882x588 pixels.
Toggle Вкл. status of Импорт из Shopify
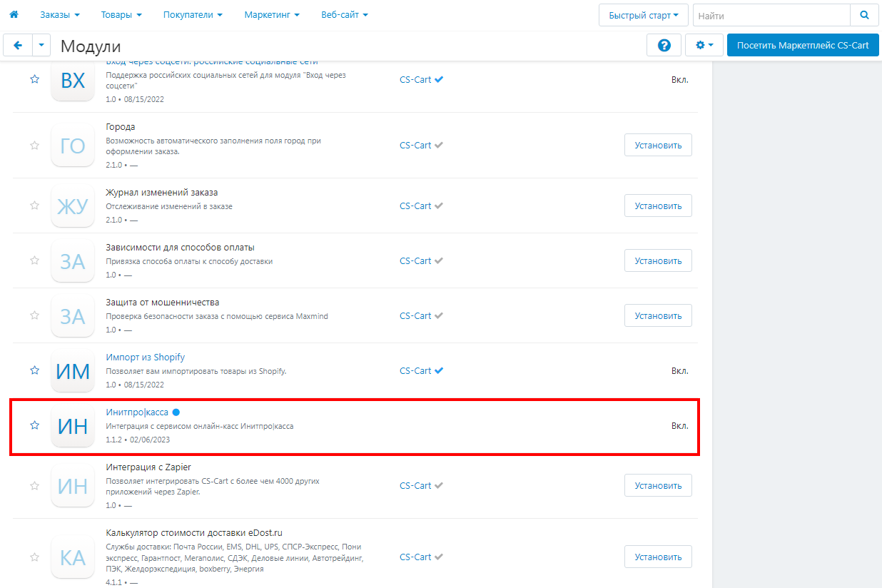tap(679, 370)
